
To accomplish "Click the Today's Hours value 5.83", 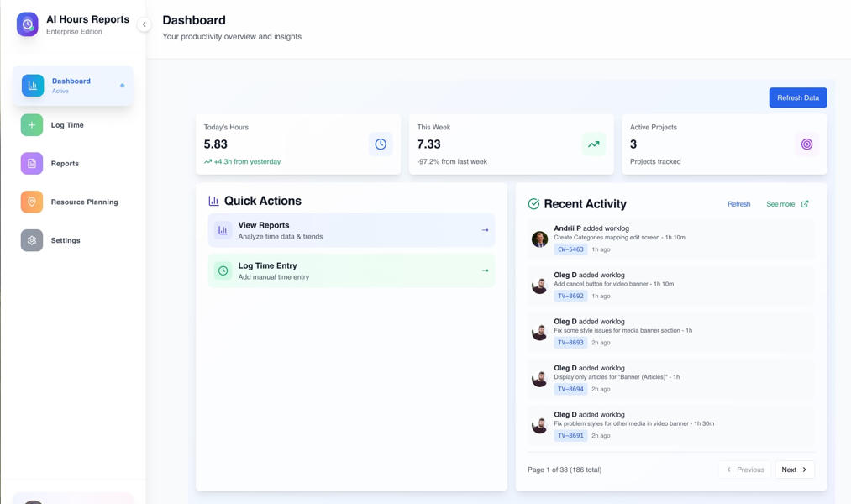I will pyautogui.click(x=215, y=144).
